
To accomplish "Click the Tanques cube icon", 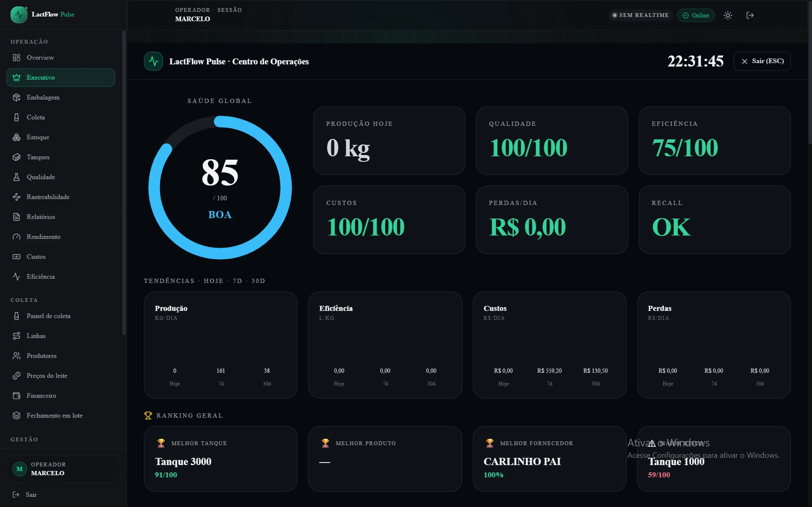I will tap(17, 157).
